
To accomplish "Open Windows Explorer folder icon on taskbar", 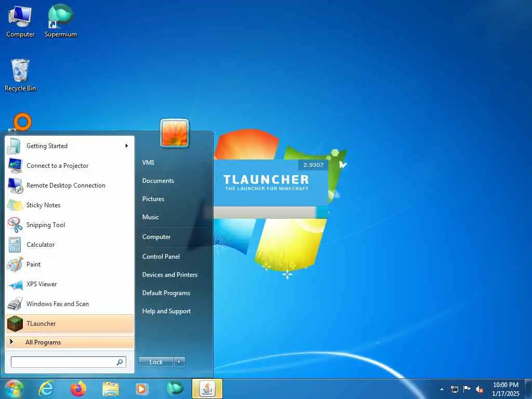I will (x=110, y=389).
